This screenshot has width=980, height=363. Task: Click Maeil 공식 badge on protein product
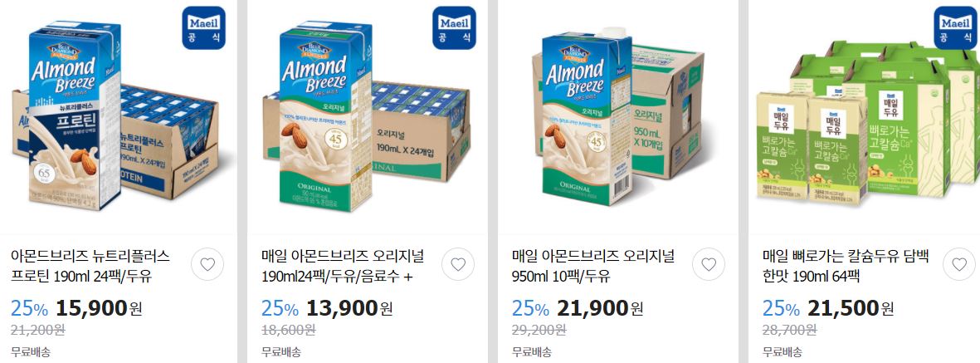pyautogui.click(x=204, y=27)
